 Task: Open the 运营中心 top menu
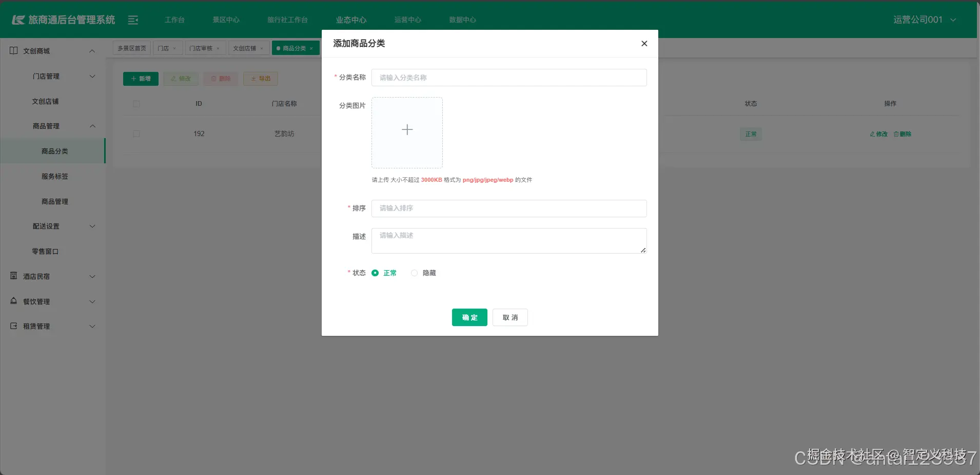click(x=407, y=20)
